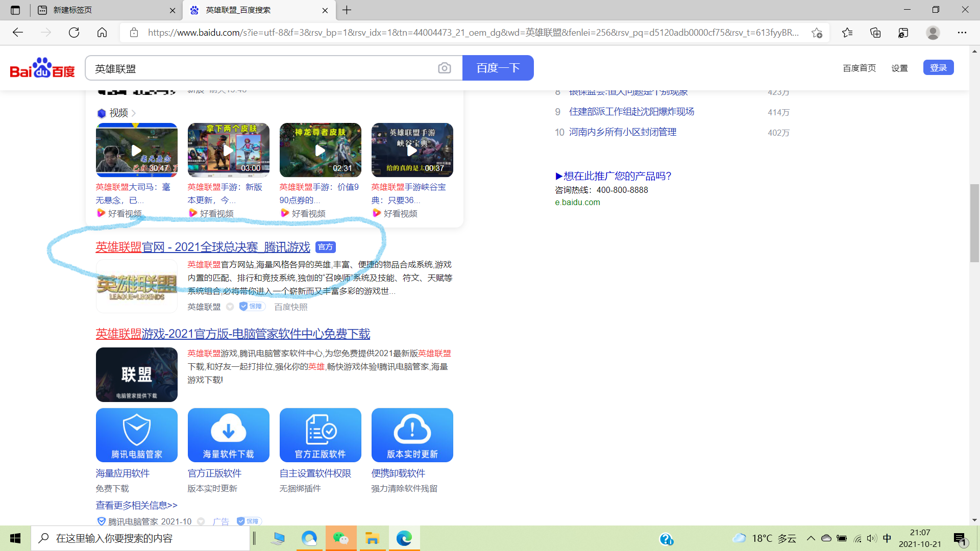Click the 官方正版软件 document tile
The width and height of the screenshot is (980, 551).
click(x=321, y=435)
